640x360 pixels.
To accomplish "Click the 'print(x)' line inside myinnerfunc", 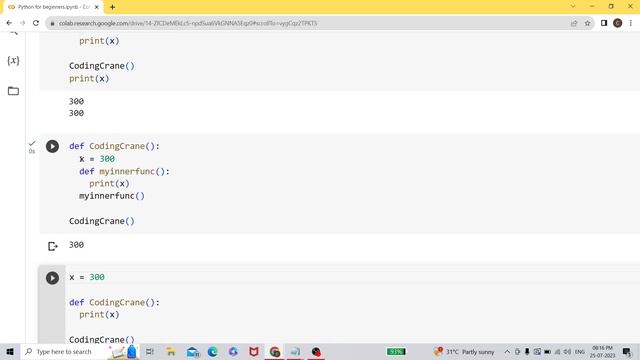I will [109, 184].
